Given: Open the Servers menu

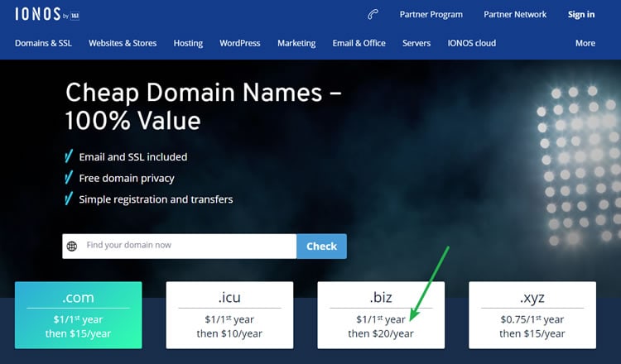Looking at the screenshot, I should click(416, 43).
